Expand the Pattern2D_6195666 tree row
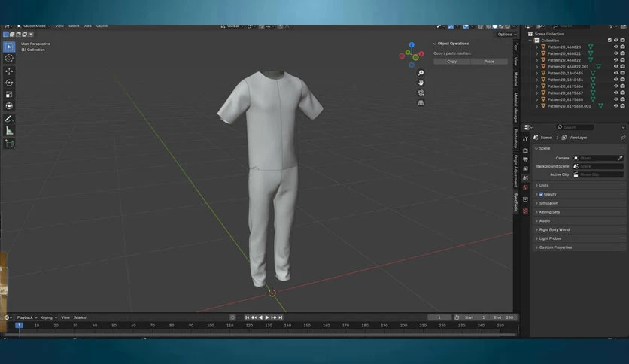629x364 pixels. (x=537, y=86)
